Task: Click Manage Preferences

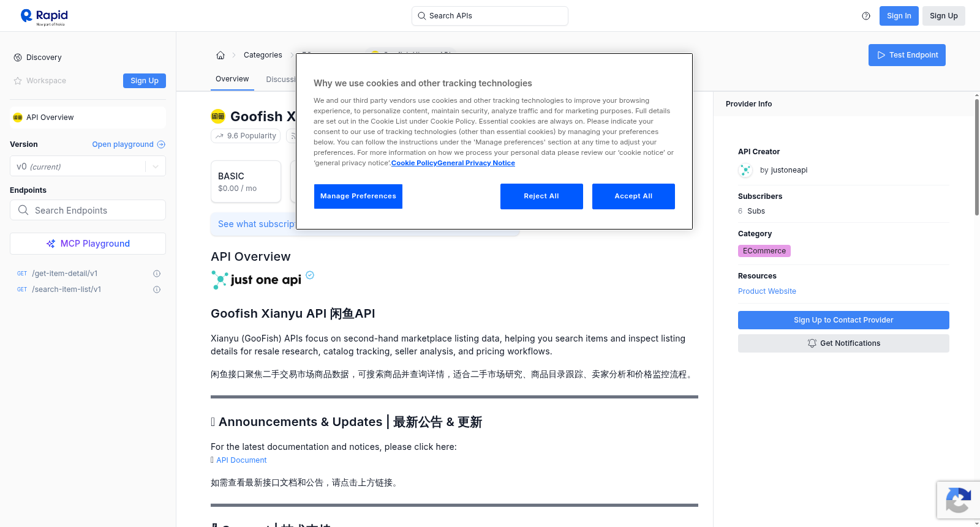Action: tap(358, 196)
